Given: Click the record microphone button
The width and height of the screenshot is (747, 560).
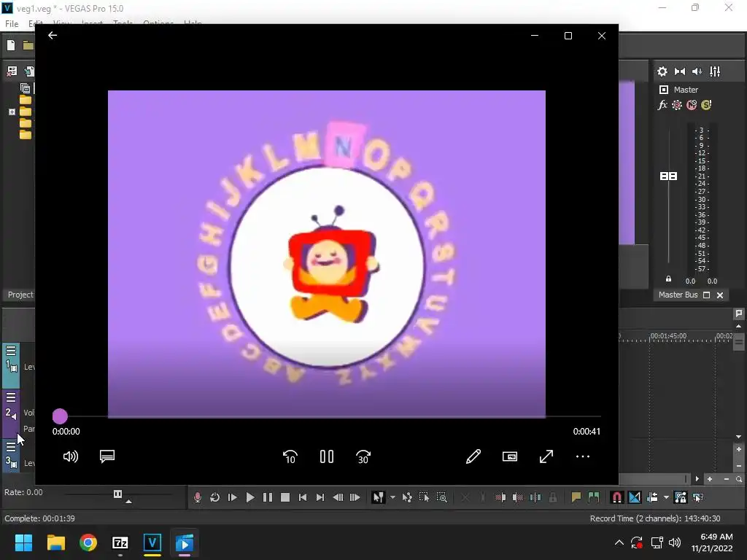Looking at the screenshot, I should (197, 497).
